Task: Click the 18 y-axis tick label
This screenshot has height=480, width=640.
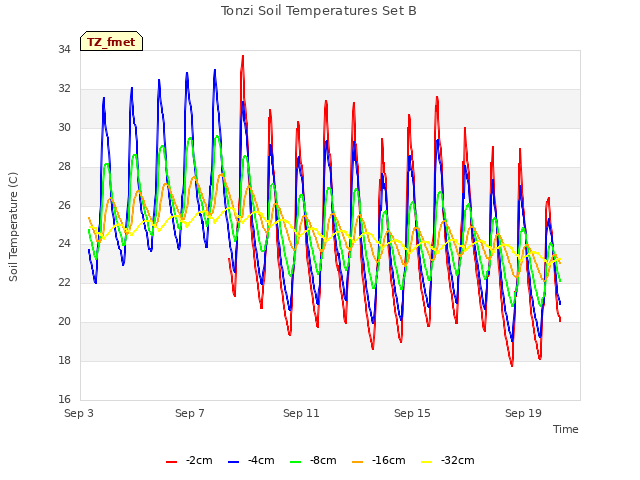Action: [64, 360]
